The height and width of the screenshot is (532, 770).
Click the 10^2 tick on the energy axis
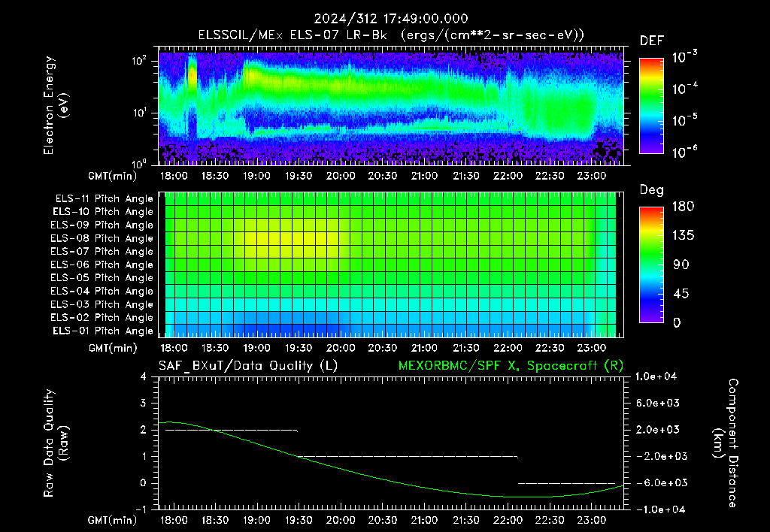[x=139, y=62]
